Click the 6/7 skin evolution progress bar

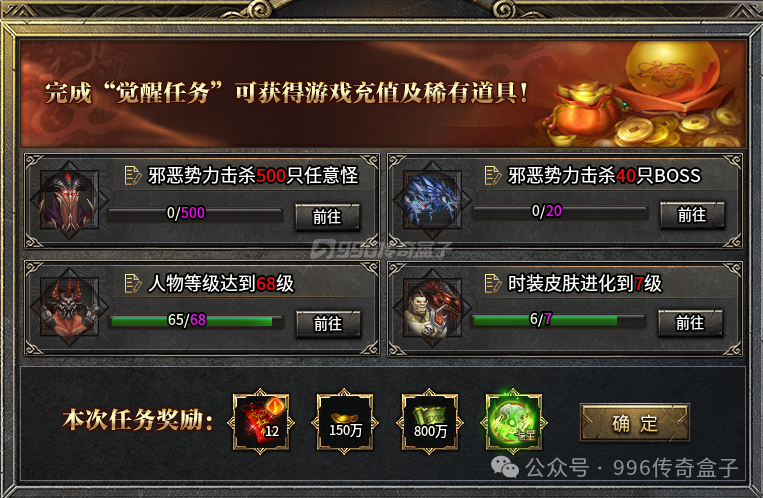pos(559,320)
